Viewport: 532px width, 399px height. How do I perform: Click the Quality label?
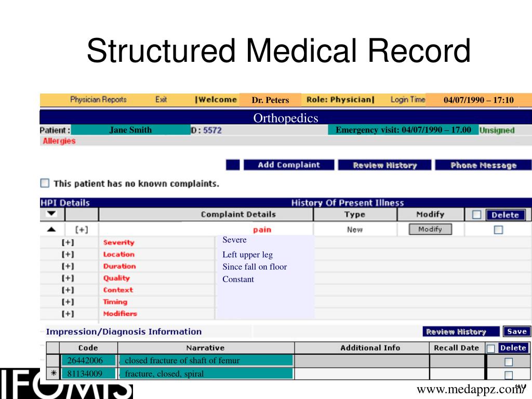(x=116, y=278)
